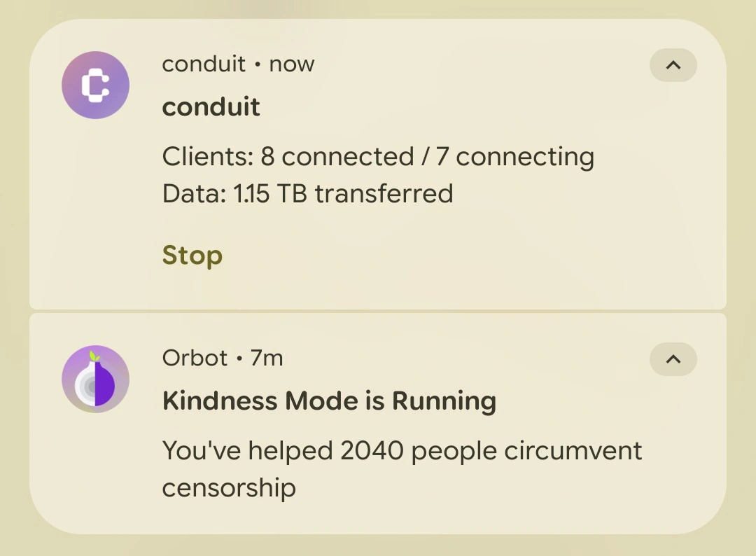Tap the purple conduit app icon
The width and height of the screenshot is (756, 556).
[95, 85]
